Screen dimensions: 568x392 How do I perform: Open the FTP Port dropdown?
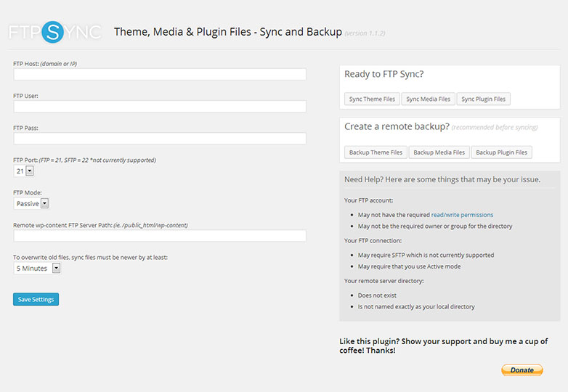point(24,171)
